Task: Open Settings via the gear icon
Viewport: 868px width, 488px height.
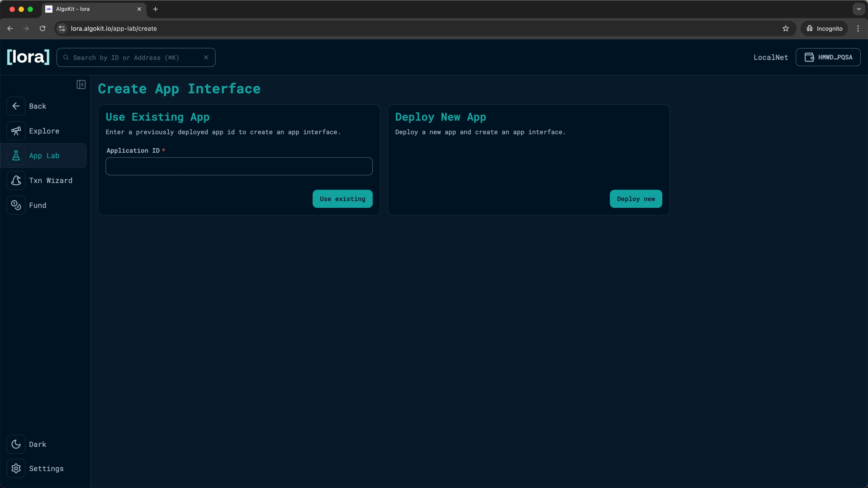Action: point(16,469)
